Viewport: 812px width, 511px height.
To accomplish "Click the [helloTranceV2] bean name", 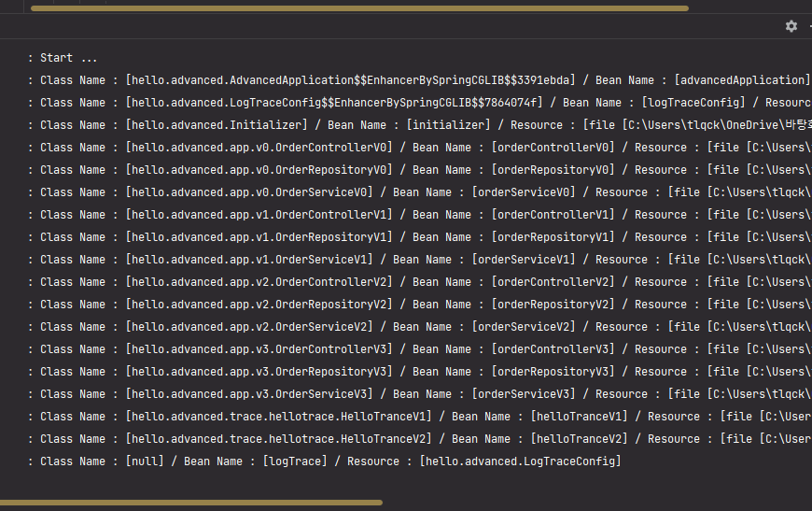I will [x=579, y=438].
